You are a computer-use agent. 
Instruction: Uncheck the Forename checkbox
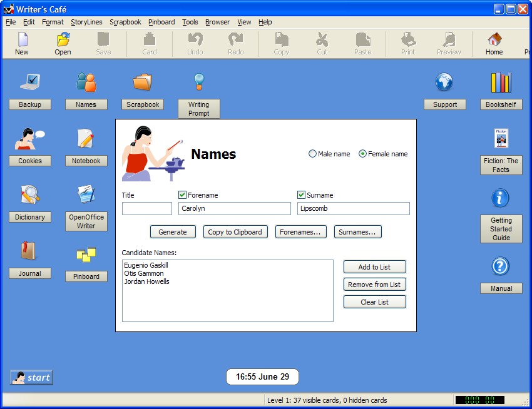pyautogui.click(x=182, y=194)
